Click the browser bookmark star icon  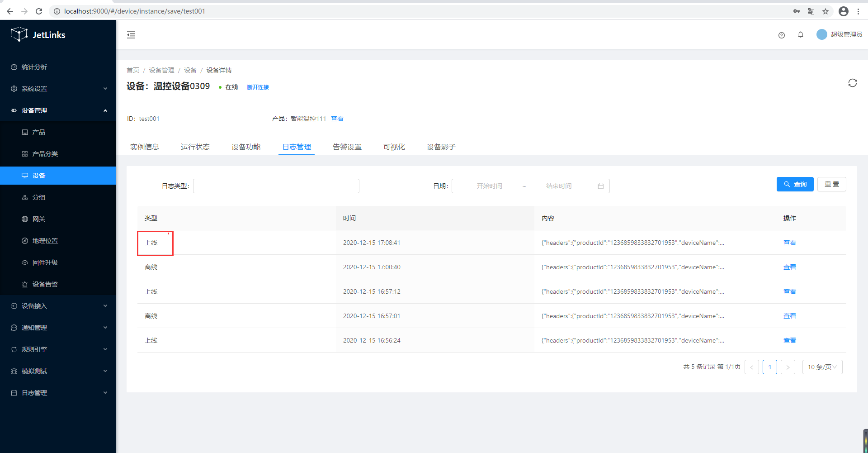point(825,11)
